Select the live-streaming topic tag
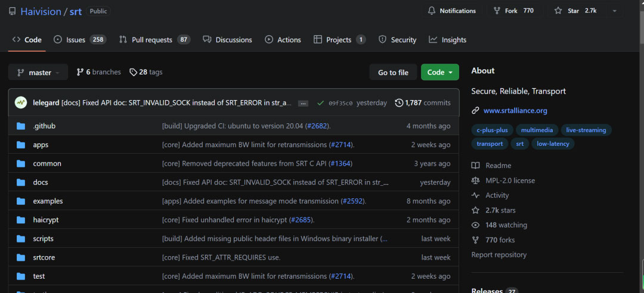The height and width of the screenshot is (293, 644). pyautogui.click(x=586, y=130)
